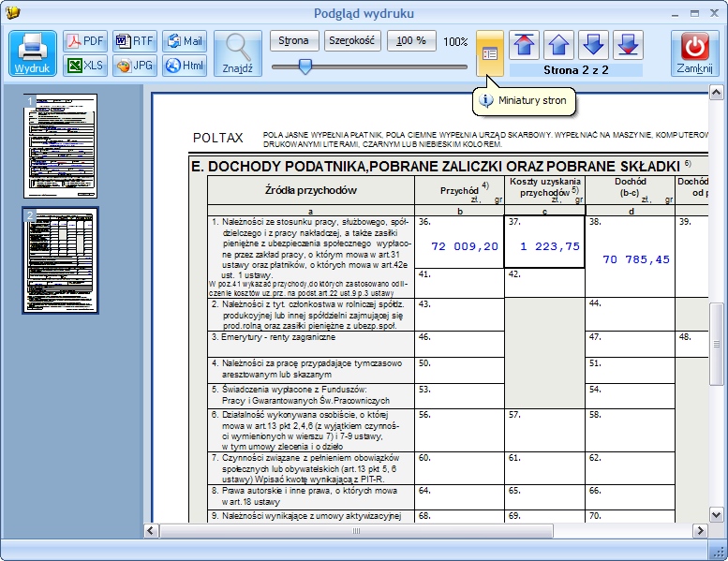Set zoom with the 100 % button
This screenshot has height=561, width=728.
411,41
